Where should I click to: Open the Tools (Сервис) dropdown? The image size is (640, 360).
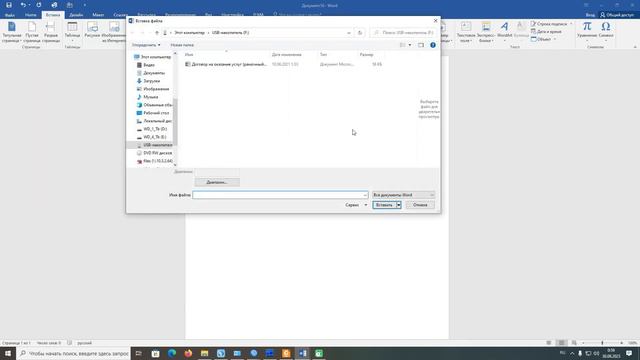356,205
